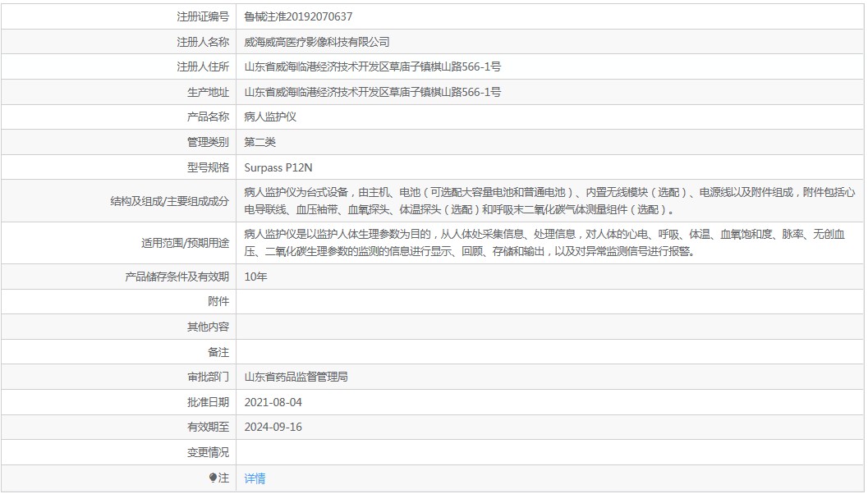Click the 管理类别 label
868x494 pixels.
(x=208, y=142)
